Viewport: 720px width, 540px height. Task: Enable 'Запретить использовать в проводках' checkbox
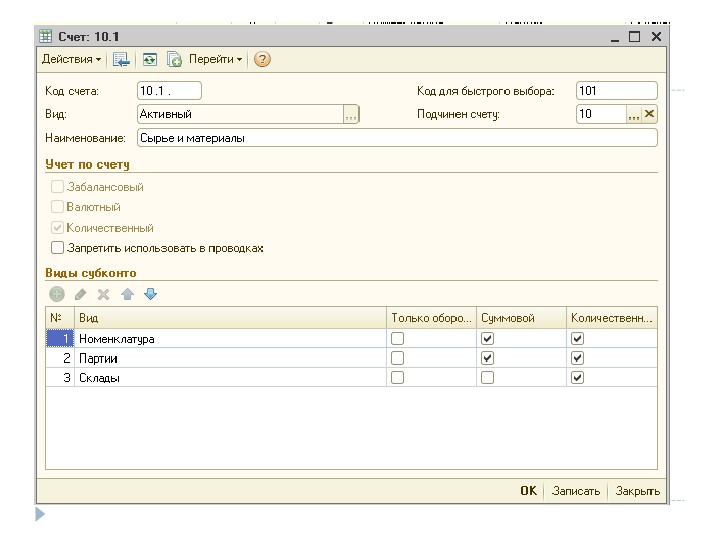[x=58, y=248]
